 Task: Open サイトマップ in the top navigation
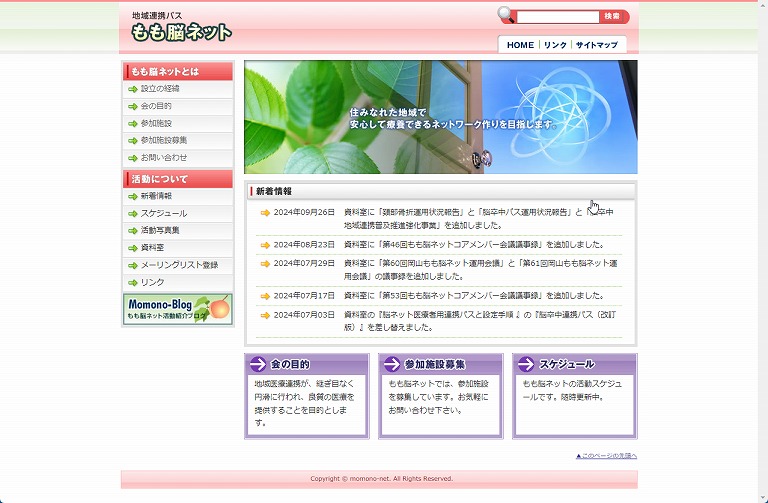point(597,45)
